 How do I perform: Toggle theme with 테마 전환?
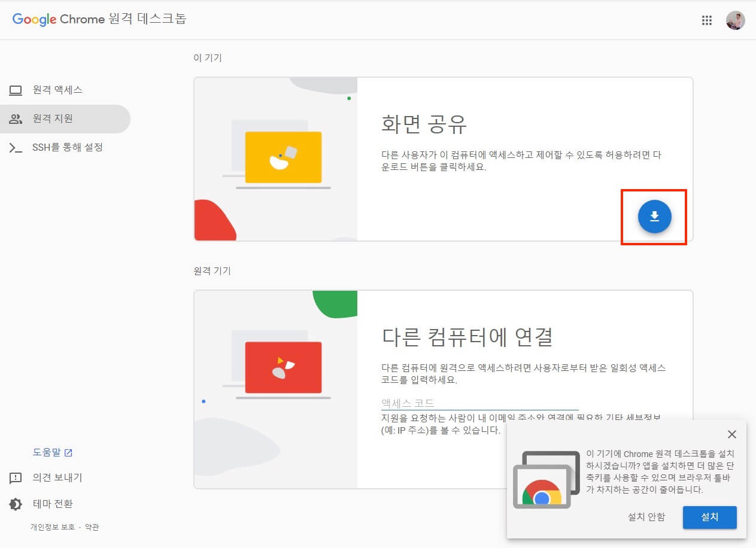pos(53,504)
